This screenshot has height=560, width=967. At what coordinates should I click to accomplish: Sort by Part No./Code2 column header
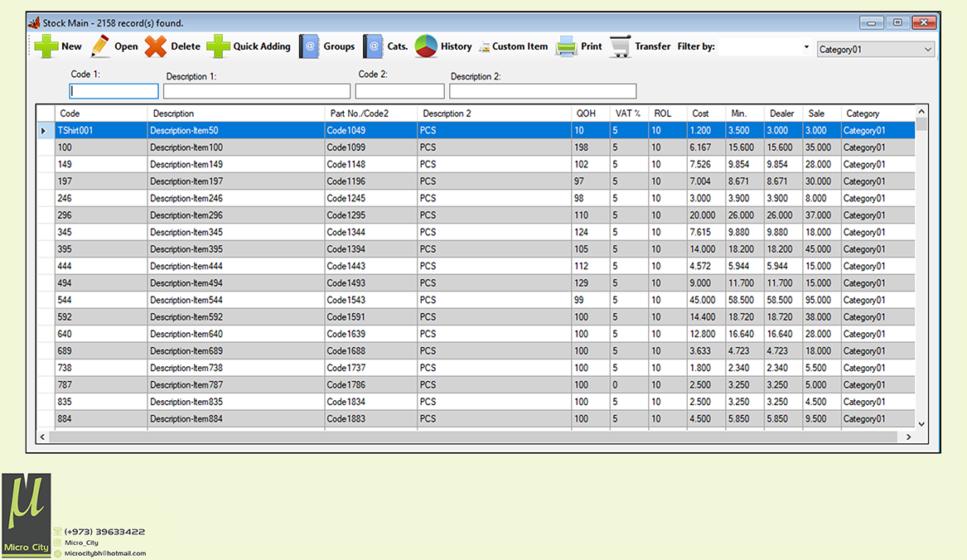(370, 113)
